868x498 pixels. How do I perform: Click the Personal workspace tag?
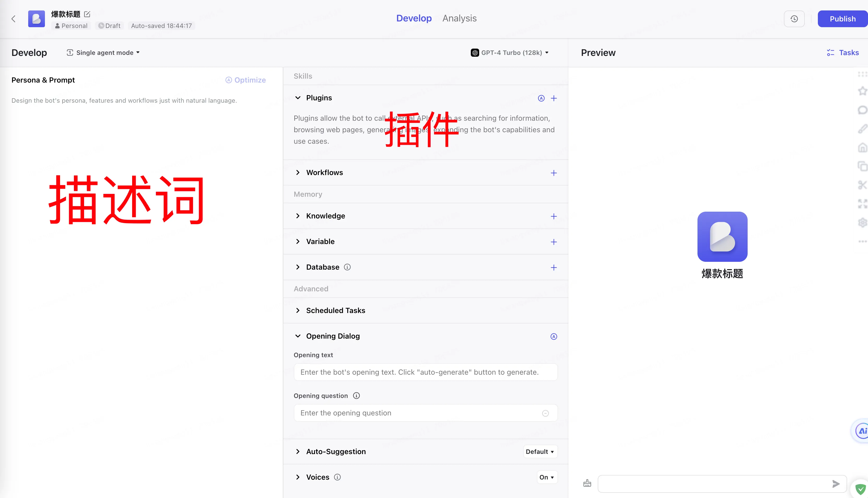coord(71,26)
